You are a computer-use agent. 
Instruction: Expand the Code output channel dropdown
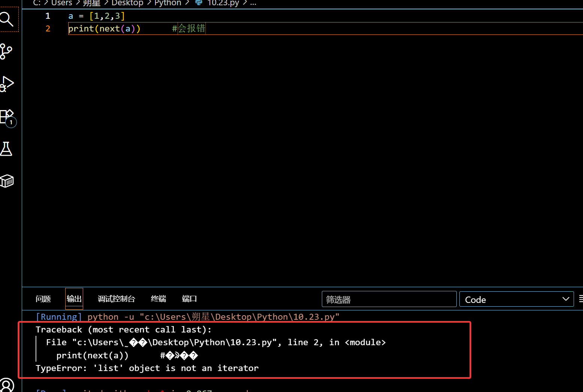pos(516,299)
